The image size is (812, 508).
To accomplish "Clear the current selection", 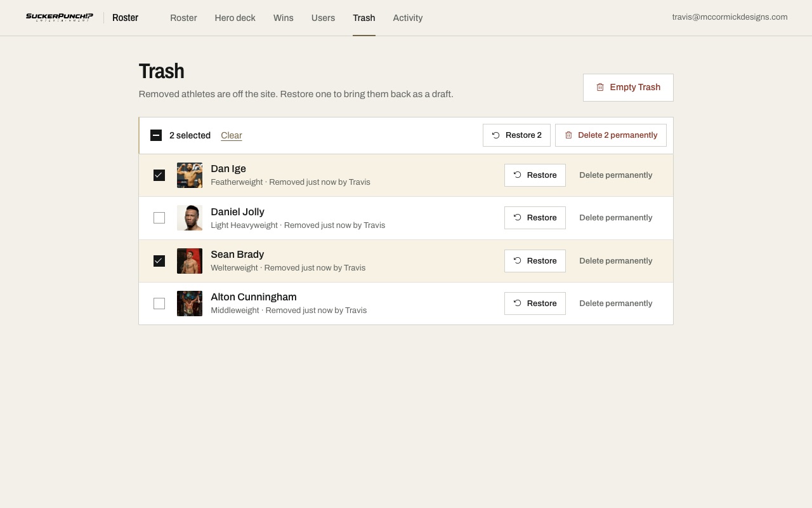I will [232, 135].
